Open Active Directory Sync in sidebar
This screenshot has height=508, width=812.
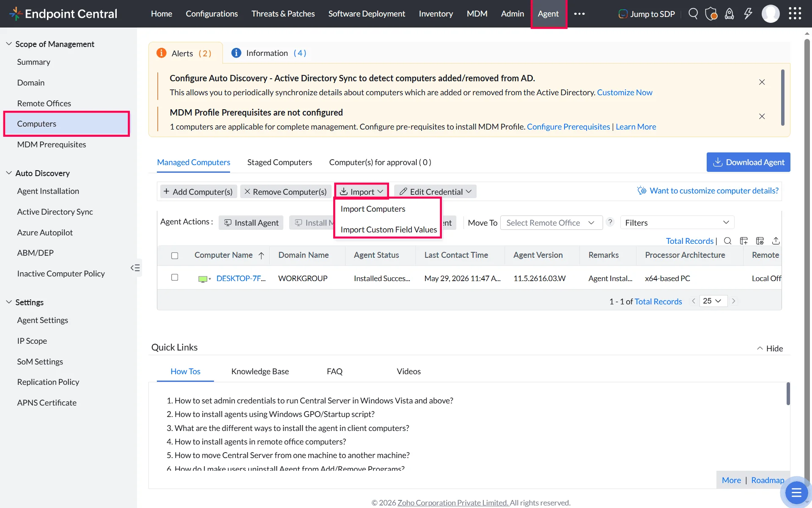point(55,212)
